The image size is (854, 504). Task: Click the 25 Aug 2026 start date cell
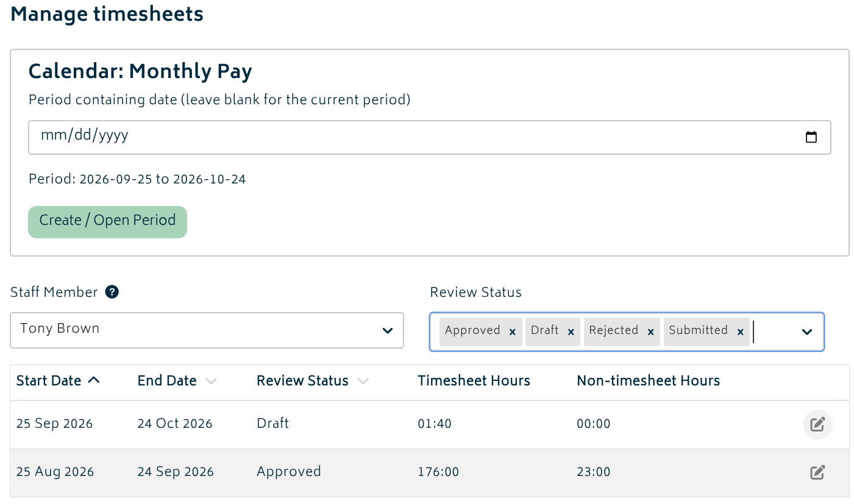55,472
